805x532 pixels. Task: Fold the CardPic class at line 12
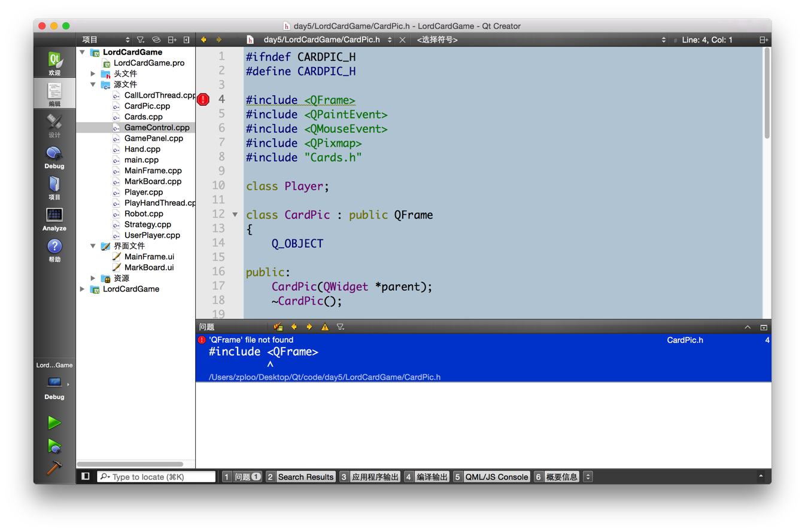[x=235, y=214]
